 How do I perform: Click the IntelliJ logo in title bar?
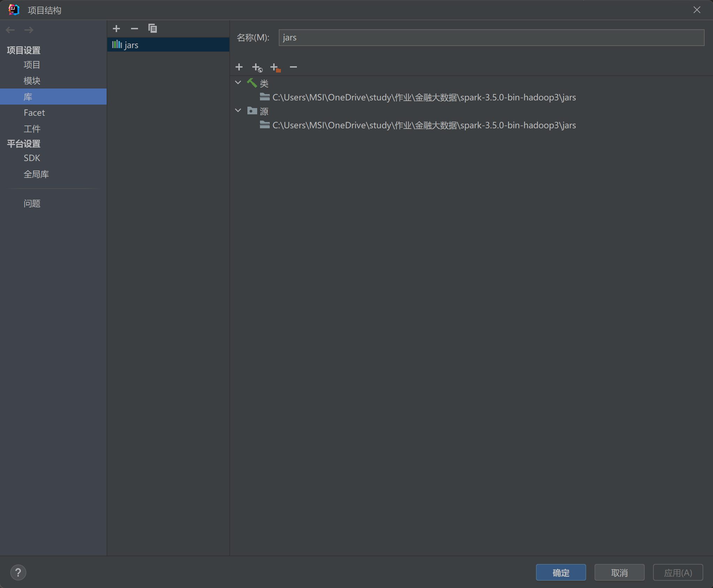(14, 10)
